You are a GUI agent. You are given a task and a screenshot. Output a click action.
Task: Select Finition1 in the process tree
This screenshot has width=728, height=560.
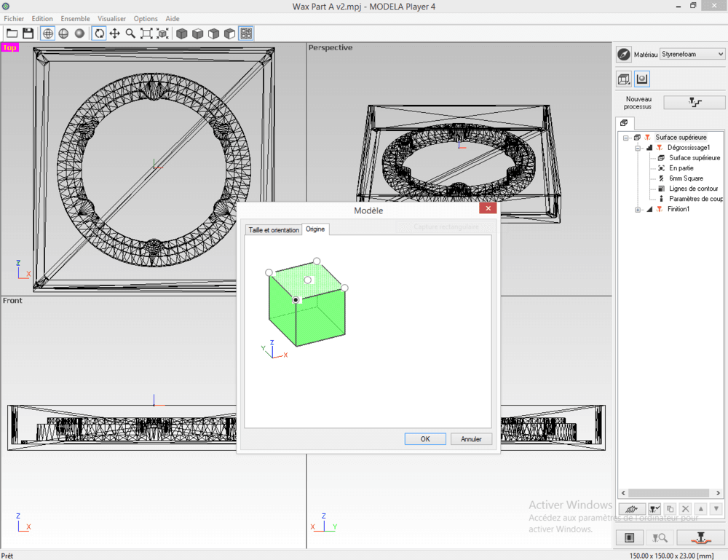coord(678,209)
